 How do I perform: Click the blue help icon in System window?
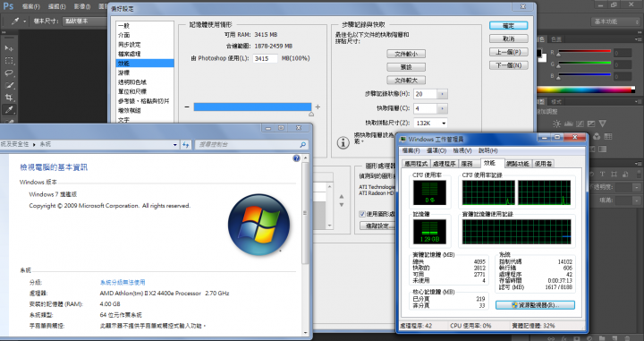(297, 158)
